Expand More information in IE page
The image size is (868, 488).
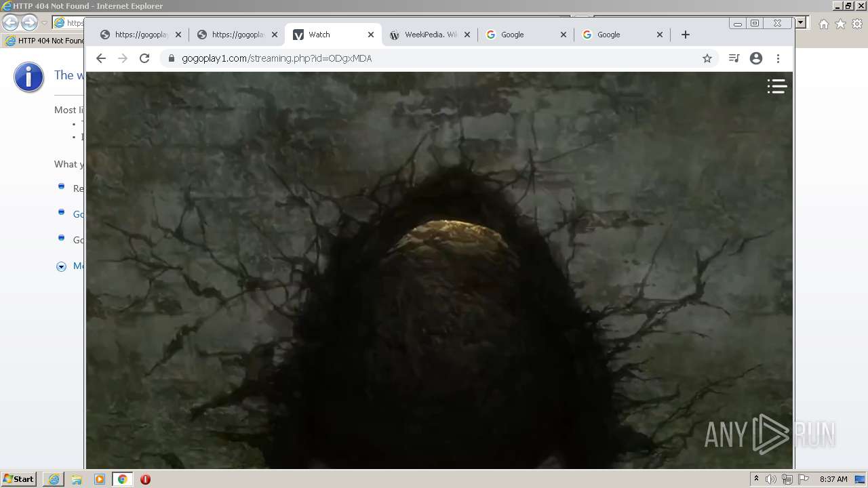[x=61, y=266]
